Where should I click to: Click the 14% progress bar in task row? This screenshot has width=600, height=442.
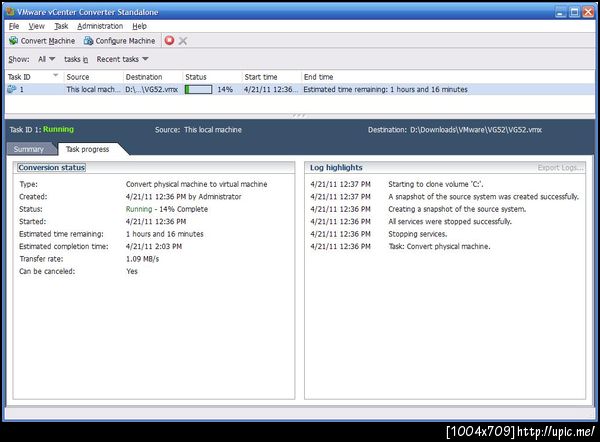(x=198, y=89)
